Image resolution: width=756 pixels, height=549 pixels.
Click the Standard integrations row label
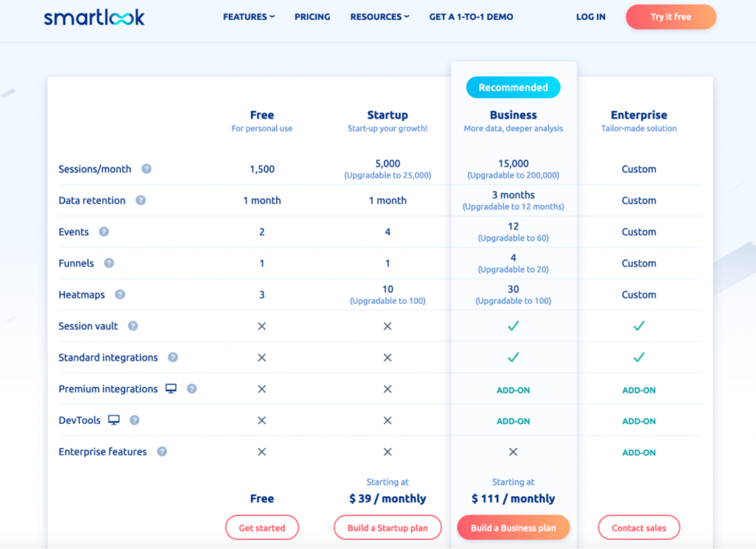coord(108,357)
